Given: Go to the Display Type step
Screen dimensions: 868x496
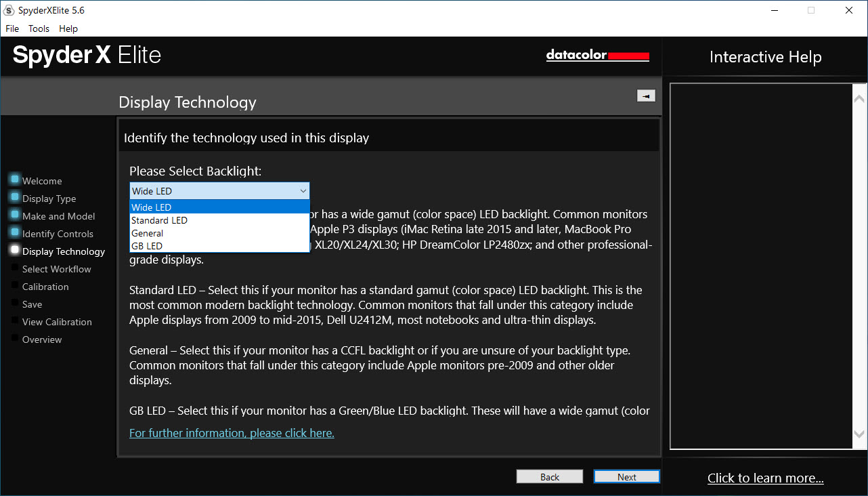Looking at the screenshot, I should pos(49,199).
